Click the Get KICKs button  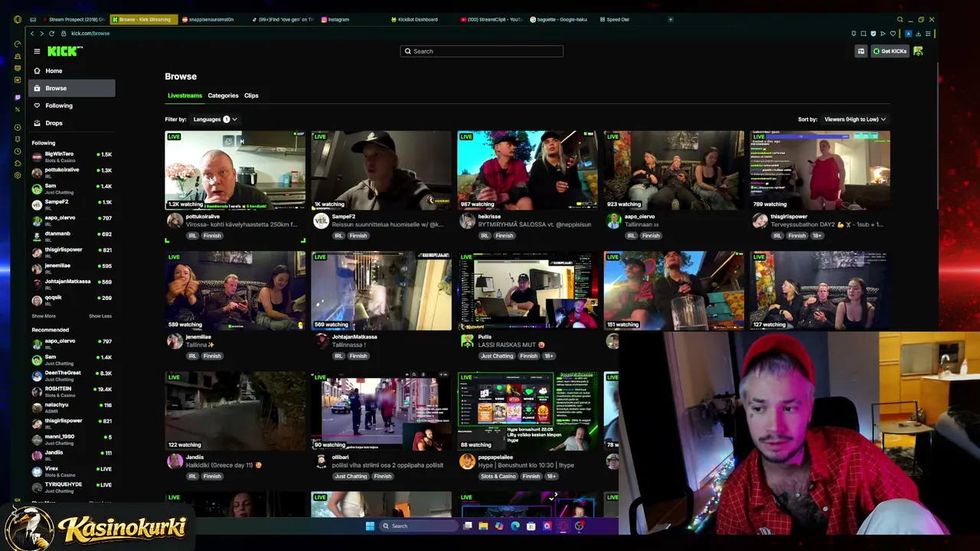(890, 51)
